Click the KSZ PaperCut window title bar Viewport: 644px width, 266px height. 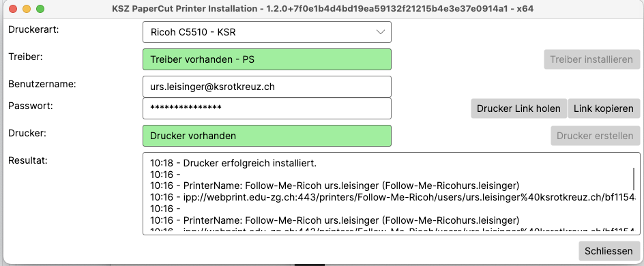click(x=323, y=9)
